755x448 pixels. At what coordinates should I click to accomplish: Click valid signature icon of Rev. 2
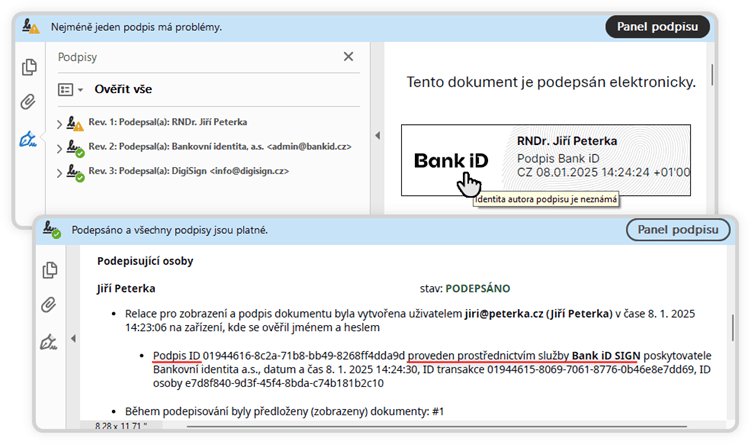(75, 148)
